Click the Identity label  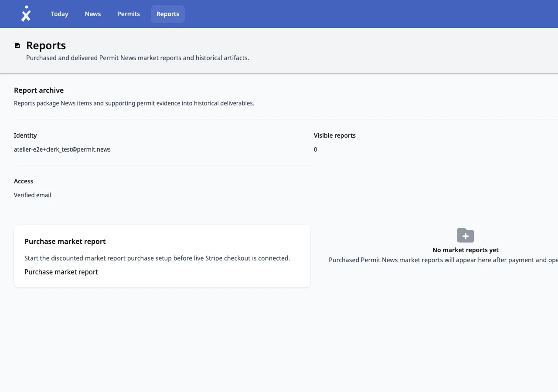pos(25,135)
